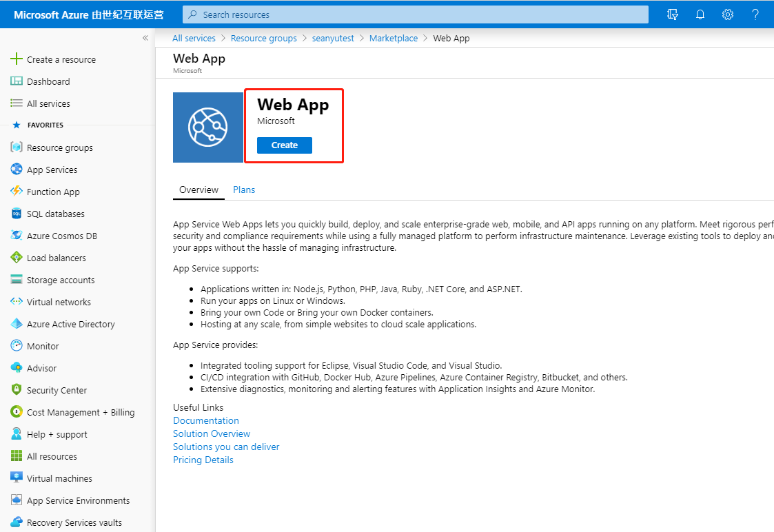The width and height of the screenshot is (774, 532).
Task: Click the Function App lightning icon
Action: (x=17, y=191)
